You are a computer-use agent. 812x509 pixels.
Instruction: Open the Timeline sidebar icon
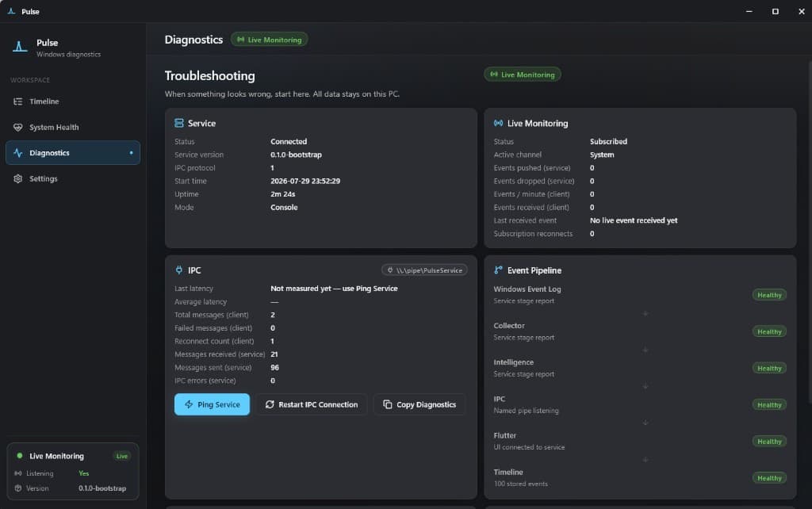point(17,101)
